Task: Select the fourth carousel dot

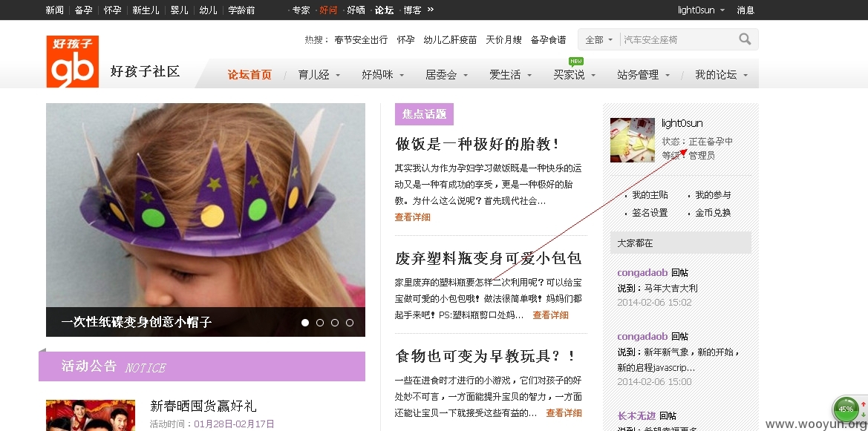Action: (350, 323)
